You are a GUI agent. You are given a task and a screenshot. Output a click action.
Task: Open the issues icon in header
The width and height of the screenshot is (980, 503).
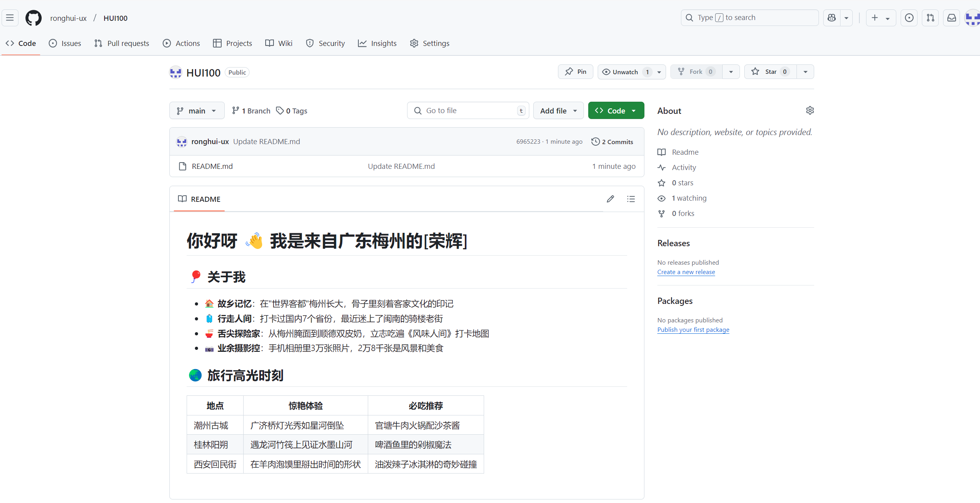(909, 18)
